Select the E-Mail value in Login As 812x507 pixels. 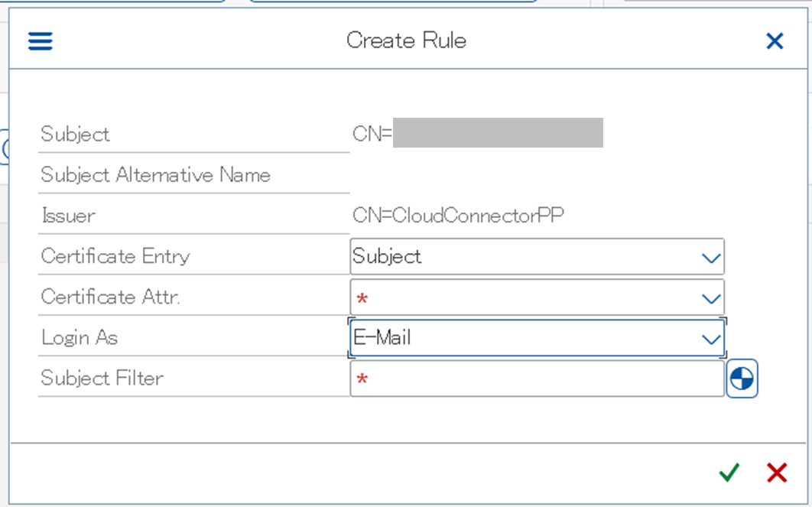tap(382, 338)
